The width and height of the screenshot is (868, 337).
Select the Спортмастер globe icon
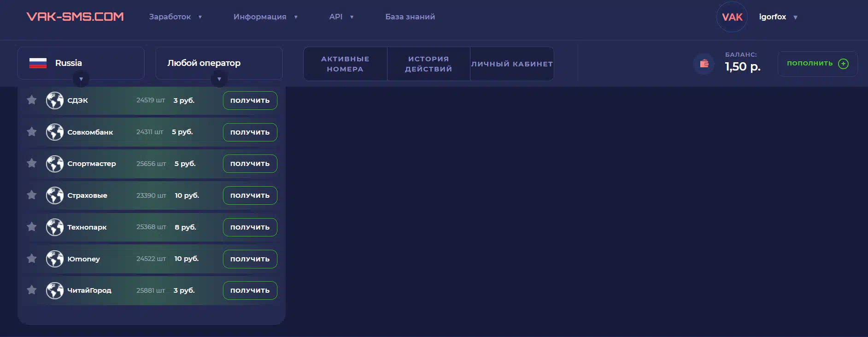point(55,164)
